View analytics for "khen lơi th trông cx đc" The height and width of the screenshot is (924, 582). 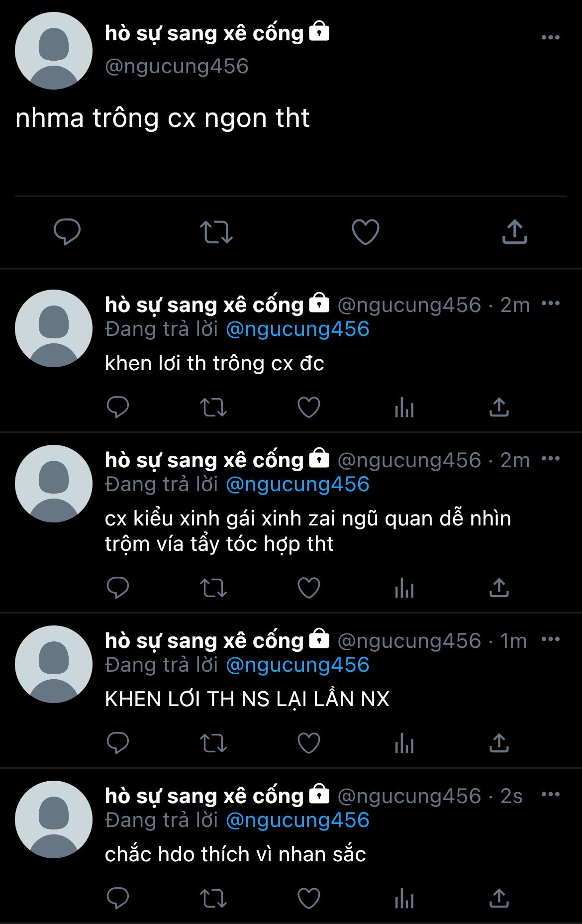(x=404, y=408)
